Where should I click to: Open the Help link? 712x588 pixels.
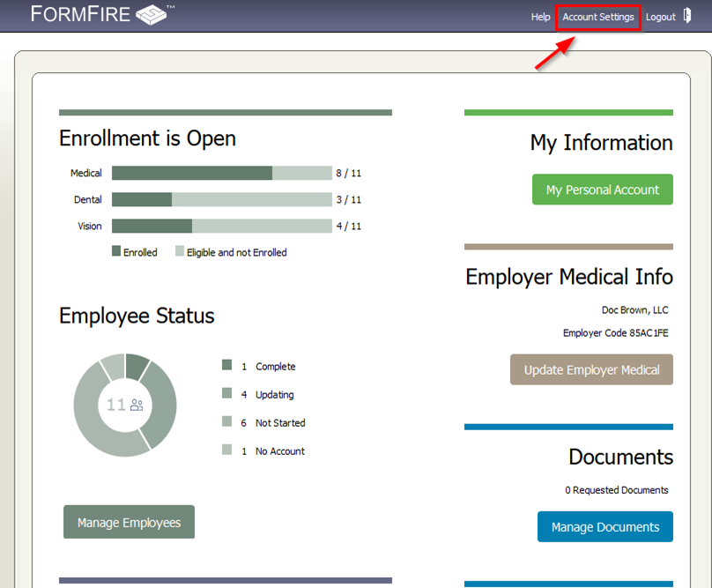pos(540,17)
